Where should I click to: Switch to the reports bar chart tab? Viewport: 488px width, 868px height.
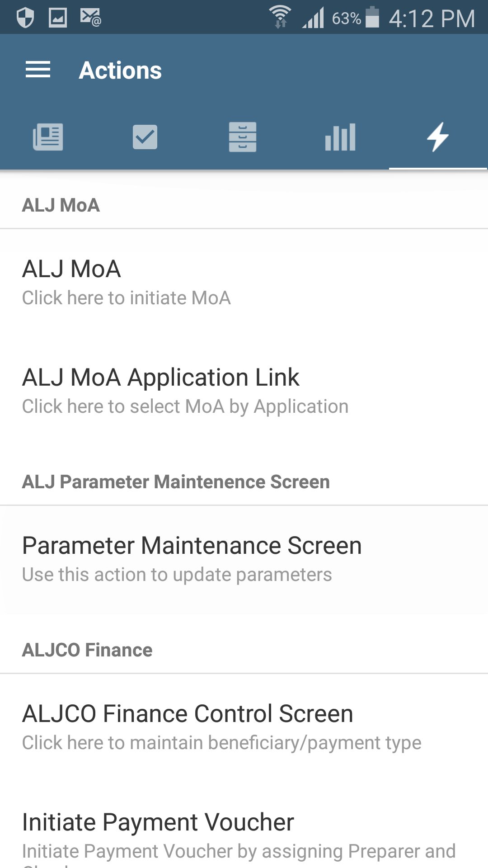(340, 137)
